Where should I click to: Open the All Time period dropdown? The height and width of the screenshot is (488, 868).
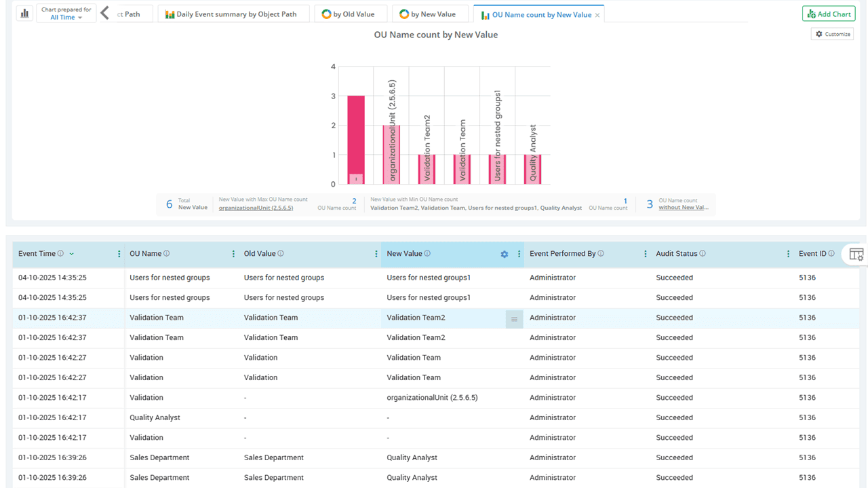click(66, 18)
